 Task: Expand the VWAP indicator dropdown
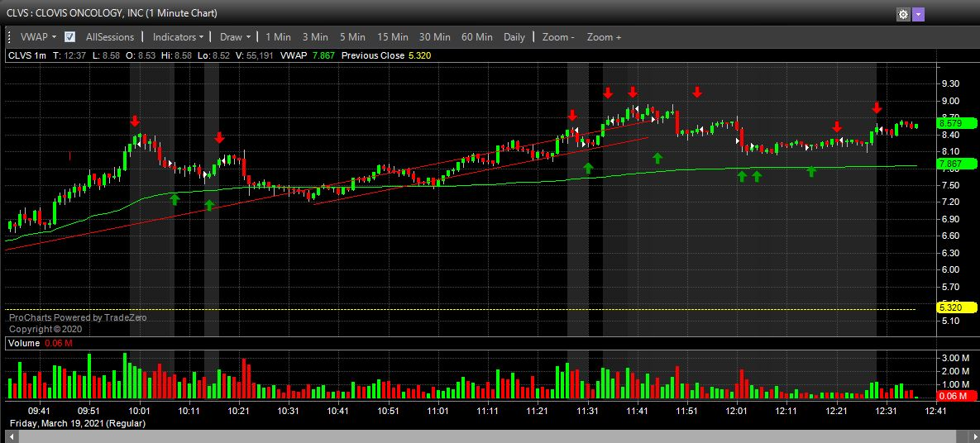(x=38, y=37)
